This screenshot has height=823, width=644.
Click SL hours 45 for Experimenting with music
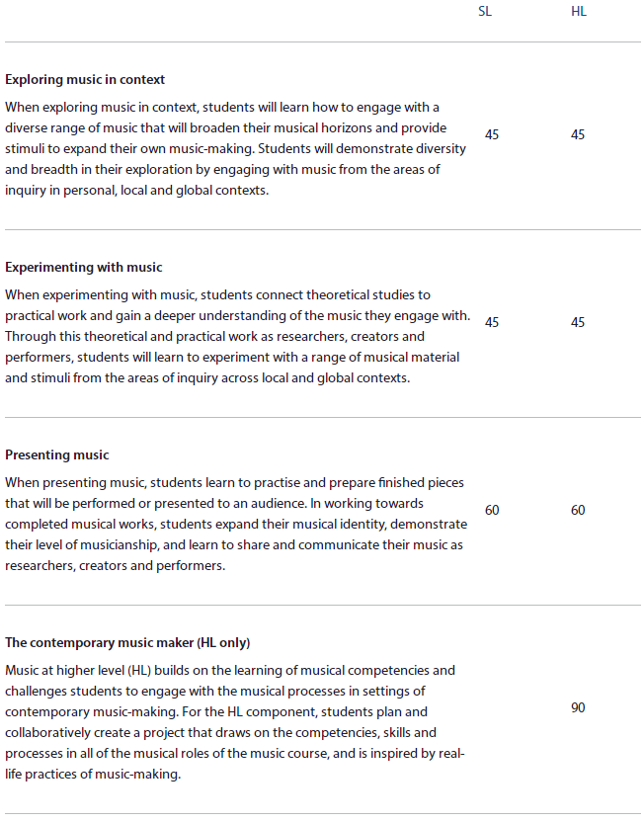coord(492,322)
